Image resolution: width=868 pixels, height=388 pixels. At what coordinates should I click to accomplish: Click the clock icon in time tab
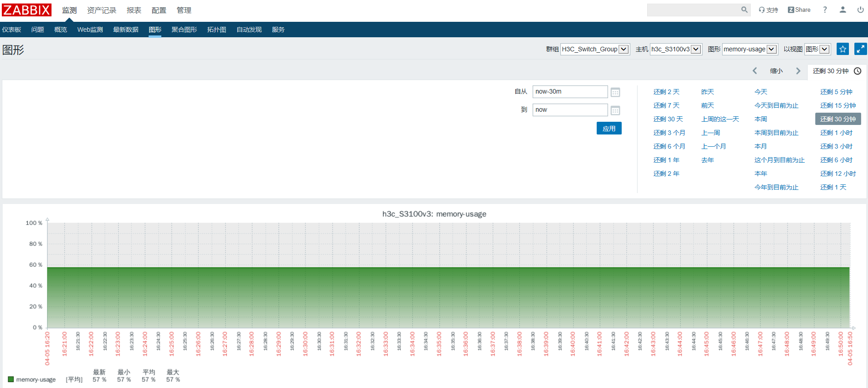(858, 71)
